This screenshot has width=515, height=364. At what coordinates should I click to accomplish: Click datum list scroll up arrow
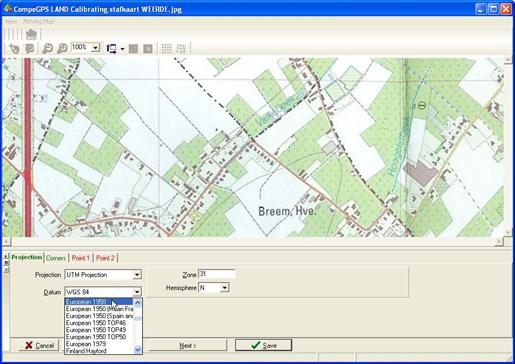[x=137, y=303]
